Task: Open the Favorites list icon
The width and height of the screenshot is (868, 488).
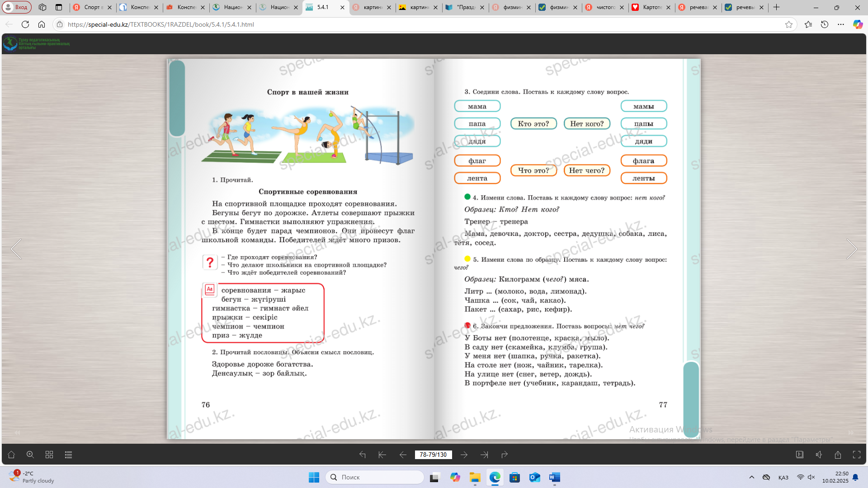Action: [x=808, y=24]
